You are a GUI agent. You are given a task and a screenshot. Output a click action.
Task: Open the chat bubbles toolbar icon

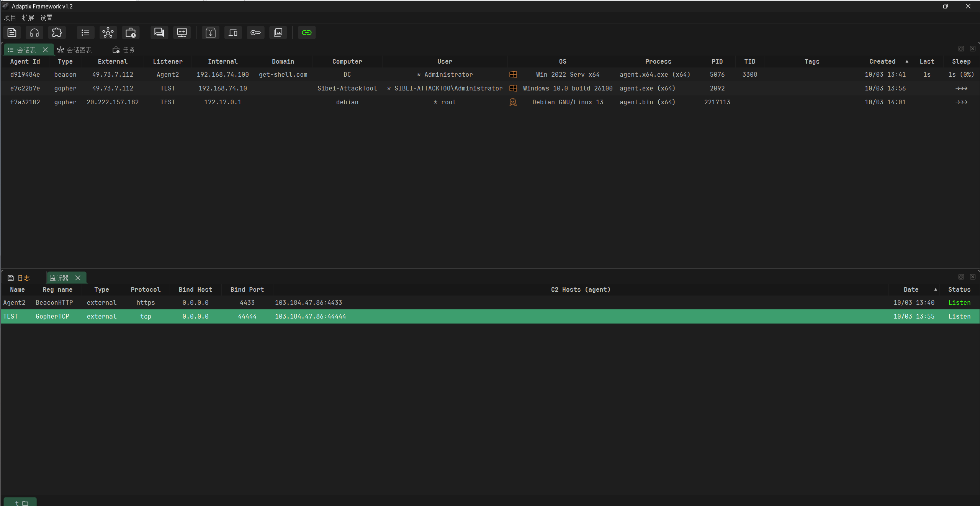coord(159,33)
